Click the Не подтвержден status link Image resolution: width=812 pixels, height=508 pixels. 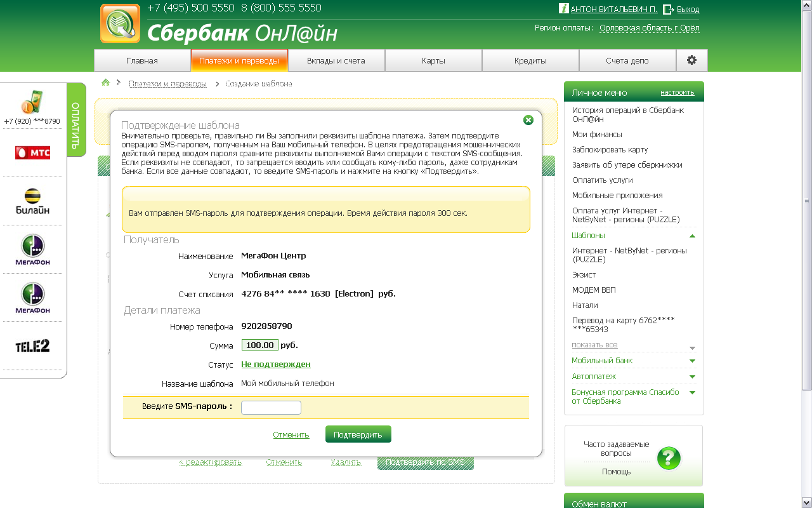tap(276, 364)
